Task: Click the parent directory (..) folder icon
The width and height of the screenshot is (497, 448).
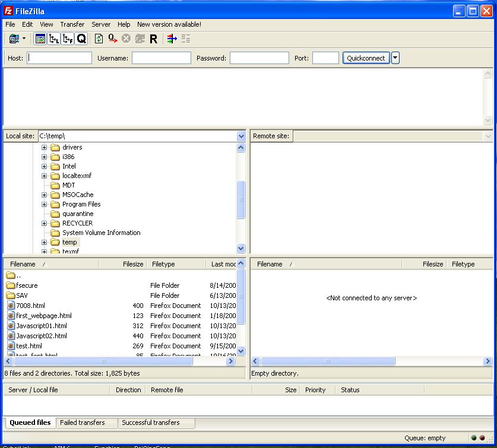Action: click(11, 275)
